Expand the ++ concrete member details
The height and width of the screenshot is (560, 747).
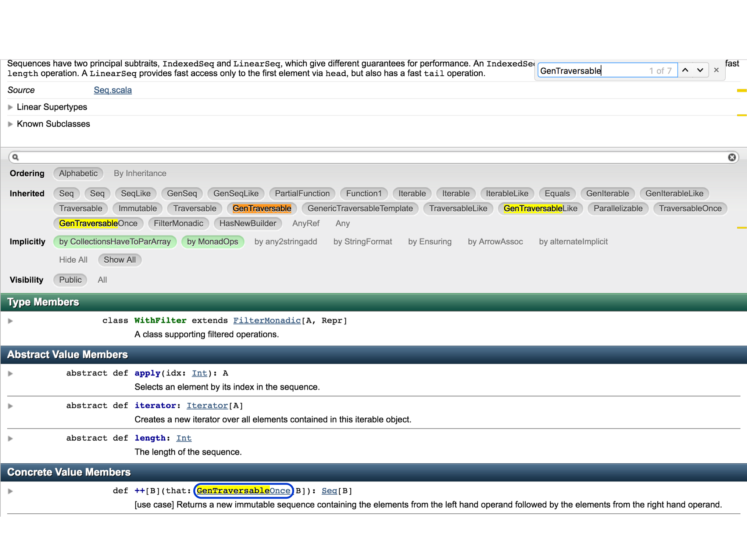click(x=10, y=491)
